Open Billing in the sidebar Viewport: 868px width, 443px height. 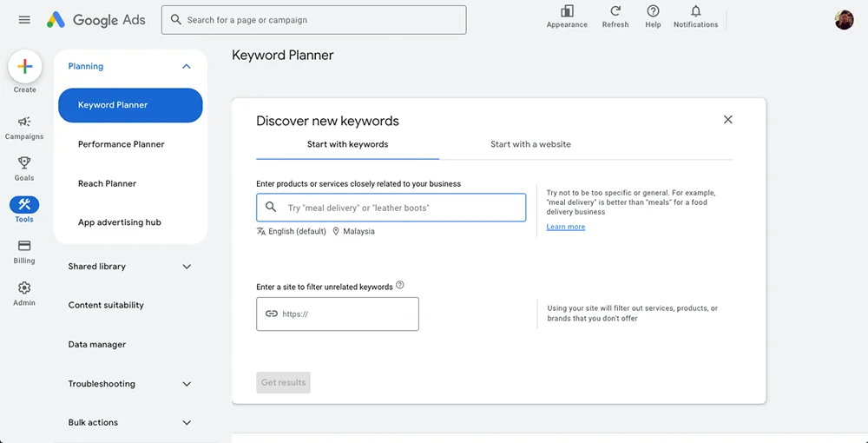tap(24, 247)
